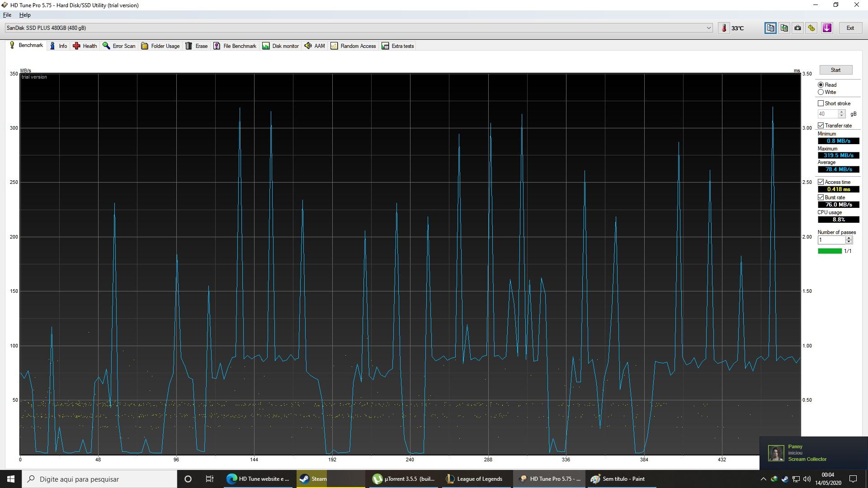Select the Write radio button

pyautogui.click(x=821, y=92)
